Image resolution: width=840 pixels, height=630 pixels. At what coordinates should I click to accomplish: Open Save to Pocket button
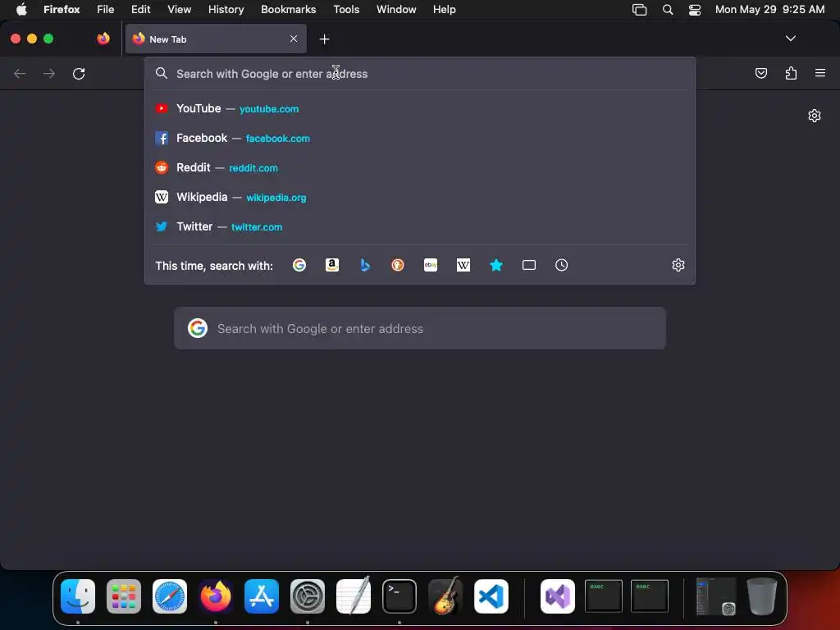(x=760, y=73)
